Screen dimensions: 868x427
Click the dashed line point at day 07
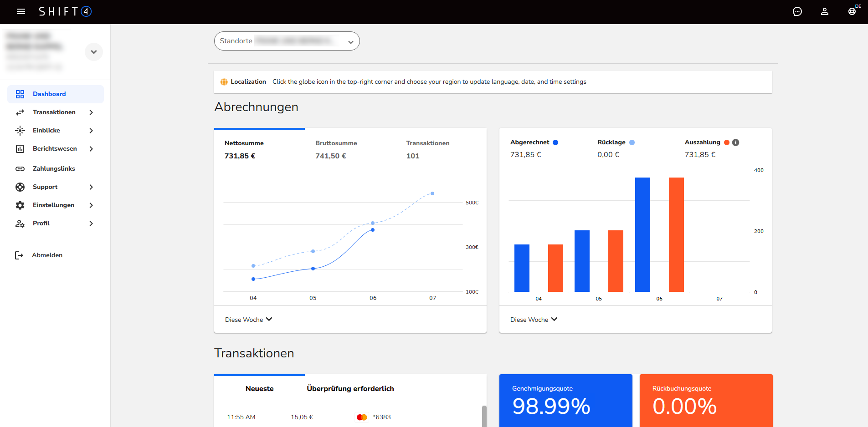[432, 193]
